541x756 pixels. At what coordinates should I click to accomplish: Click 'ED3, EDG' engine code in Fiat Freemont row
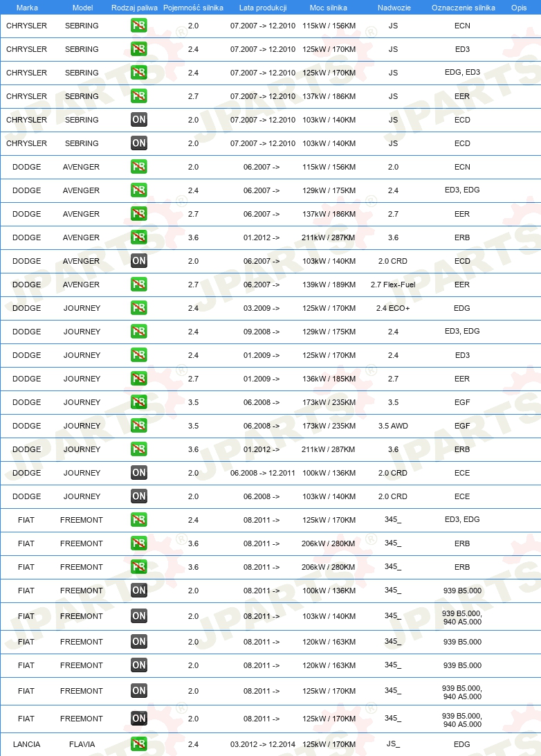tap(462, 519)
